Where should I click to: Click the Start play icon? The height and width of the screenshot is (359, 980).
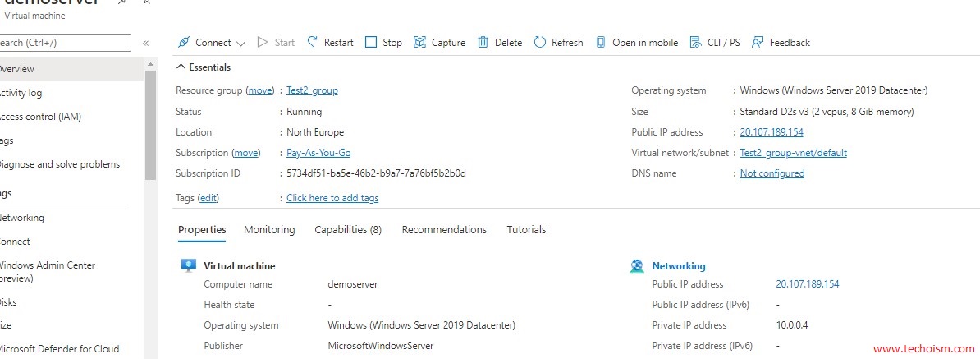point(263,43)
